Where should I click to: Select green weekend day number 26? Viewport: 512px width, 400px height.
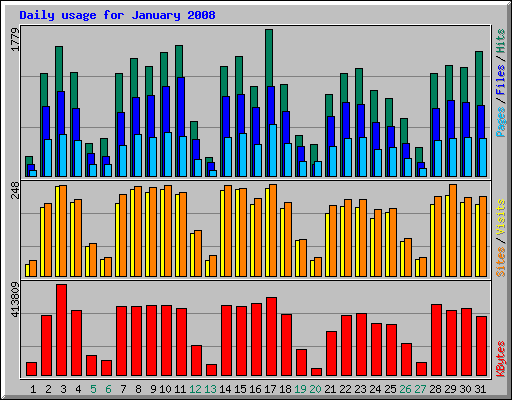[405, 389]
